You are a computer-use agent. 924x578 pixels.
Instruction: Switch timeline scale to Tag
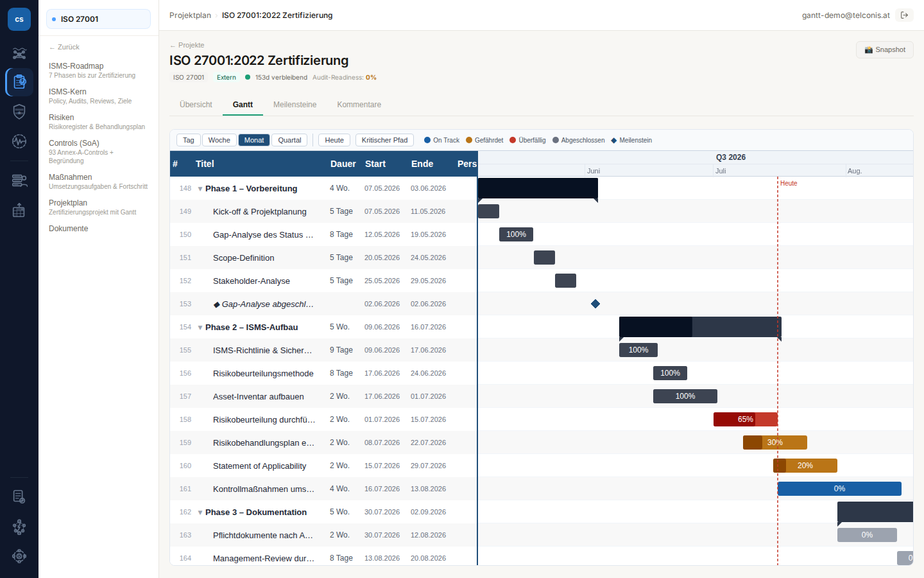pyautogui.click(x=189, y=140)
